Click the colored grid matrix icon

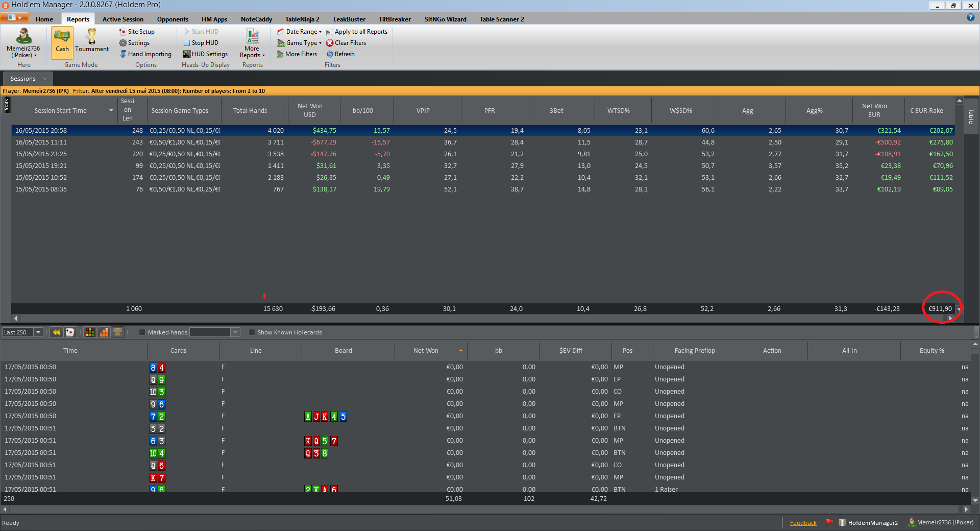tap(90, 332)
